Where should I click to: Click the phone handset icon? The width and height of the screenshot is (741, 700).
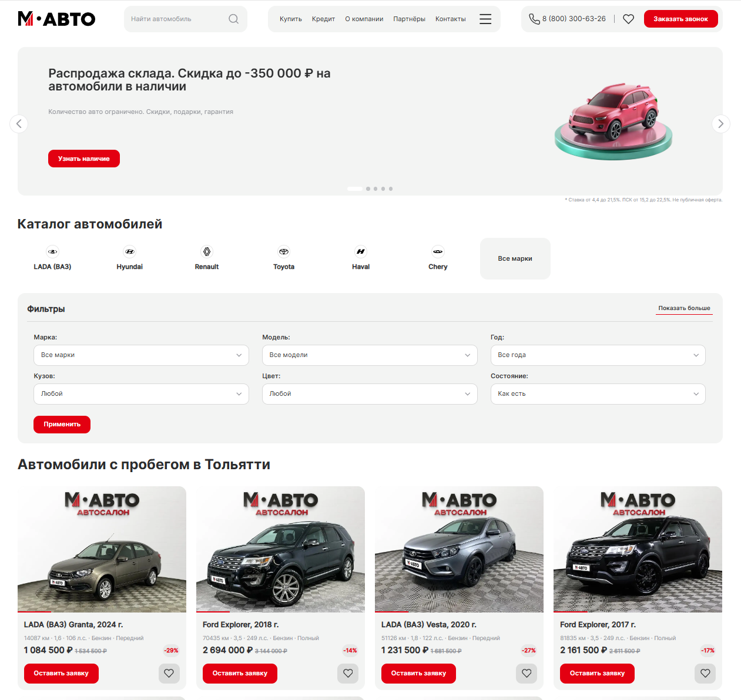point(534,19)
